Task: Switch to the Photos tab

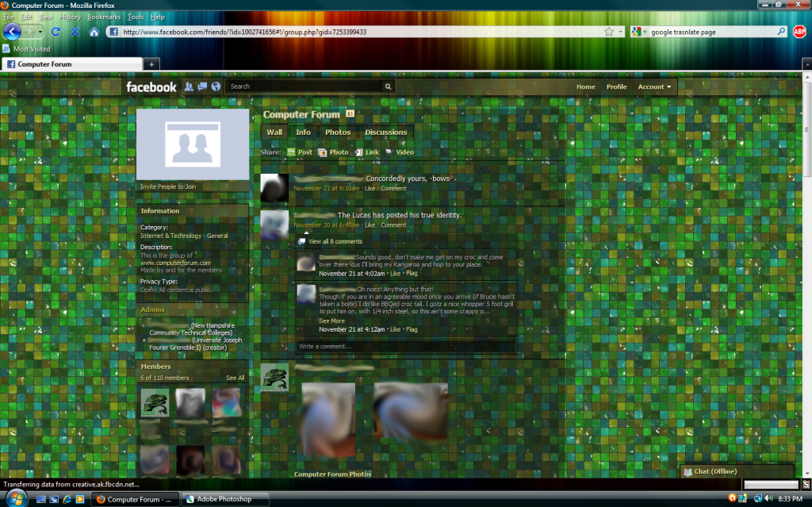Action: coord(338,133)
